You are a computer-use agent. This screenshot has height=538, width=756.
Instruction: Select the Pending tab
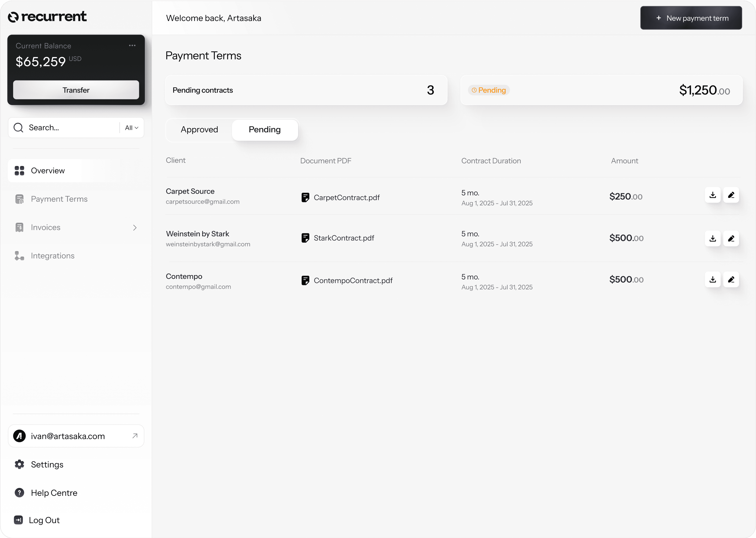[264, 129]
